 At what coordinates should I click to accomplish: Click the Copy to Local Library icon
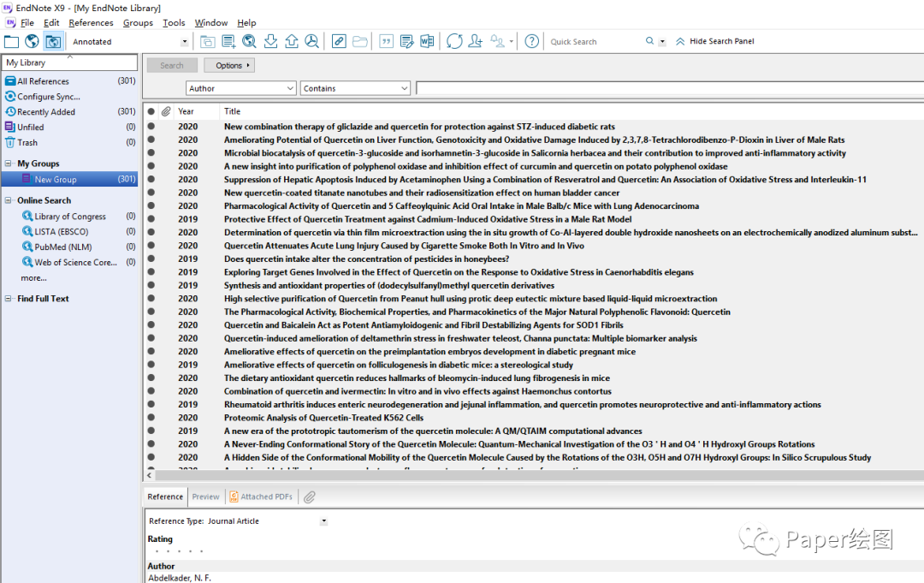(x=207, y=41)
